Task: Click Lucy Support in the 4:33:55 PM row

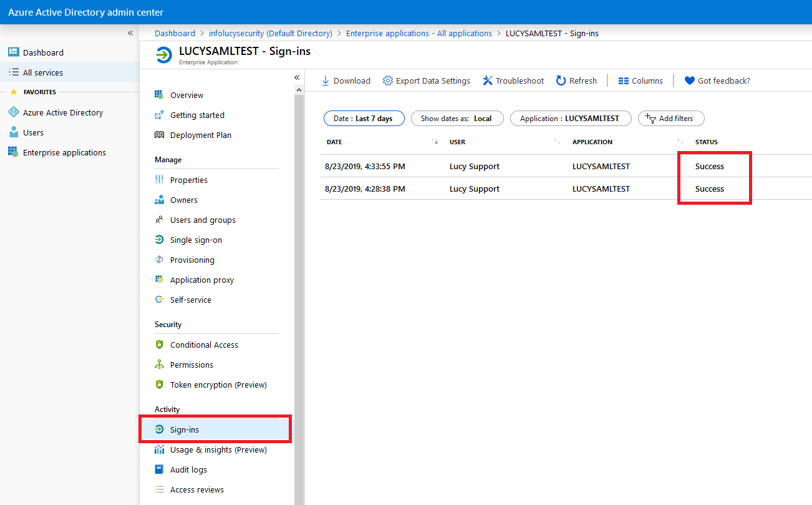Action: click(x=475, y=166)
